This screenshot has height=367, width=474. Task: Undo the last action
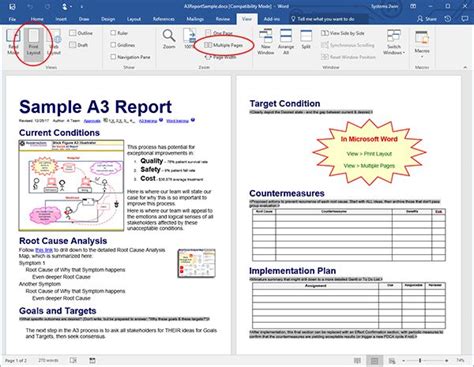(30, 6)
